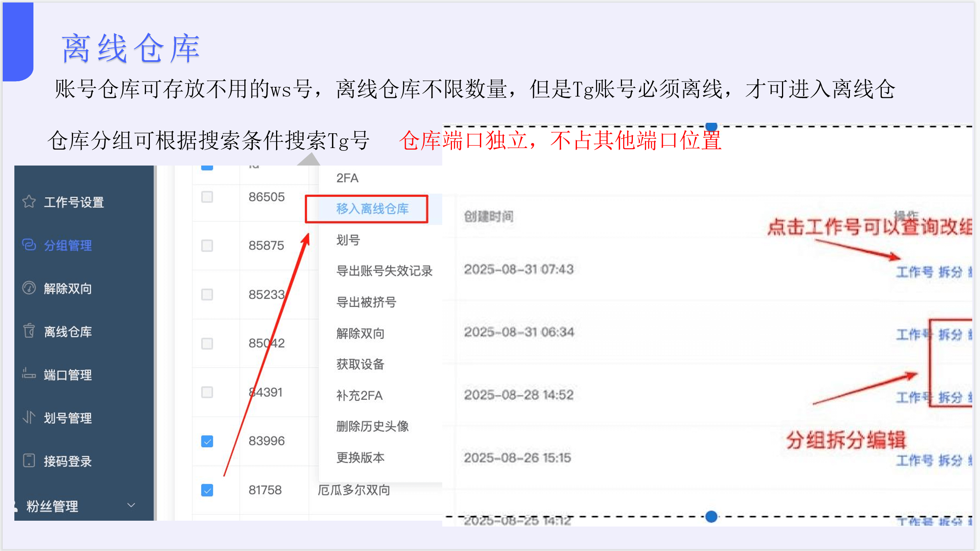Choose 移入离线仓库 from context menu
The height and width of the screenshot is (551, 980).
click(x=372, y=209)
